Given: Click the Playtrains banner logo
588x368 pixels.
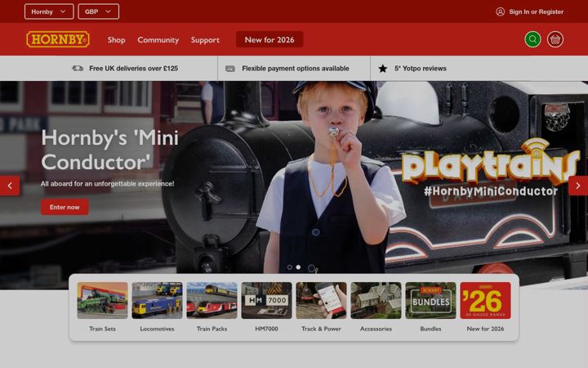Looking at the screenshot, I should 491,161.
